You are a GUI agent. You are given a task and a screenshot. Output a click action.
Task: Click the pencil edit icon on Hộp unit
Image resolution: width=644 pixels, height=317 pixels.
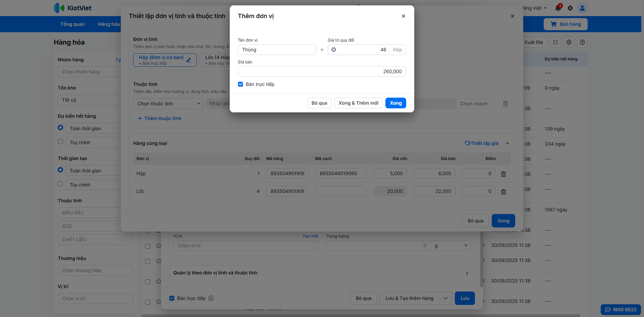coord(189,60)
